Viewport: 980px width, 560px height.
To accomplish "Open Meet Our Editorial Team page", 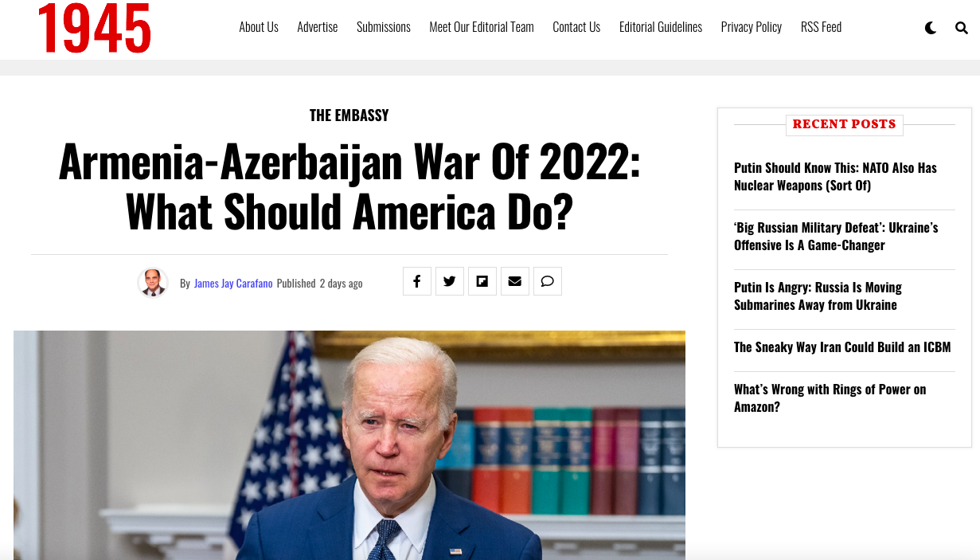I will click(482, 27).
